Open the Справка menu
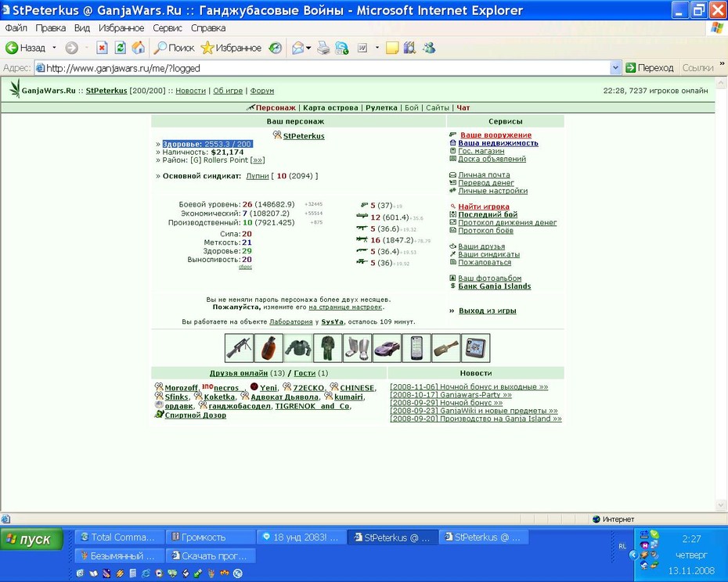 (x=208, y=28)
